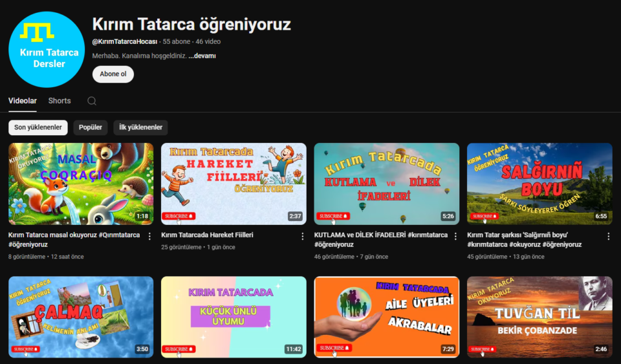Expand channel description via ...devamı

pos(202,56)
